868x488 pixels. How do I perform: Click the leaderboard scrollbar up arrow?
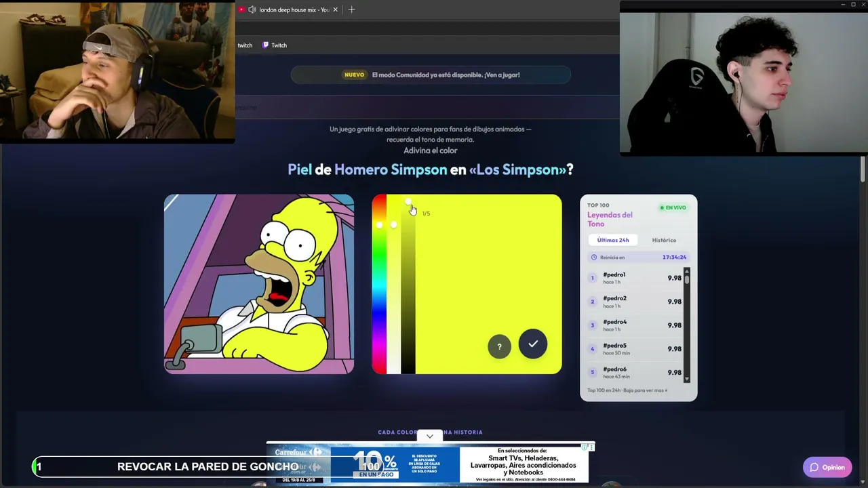click(687, 271)
